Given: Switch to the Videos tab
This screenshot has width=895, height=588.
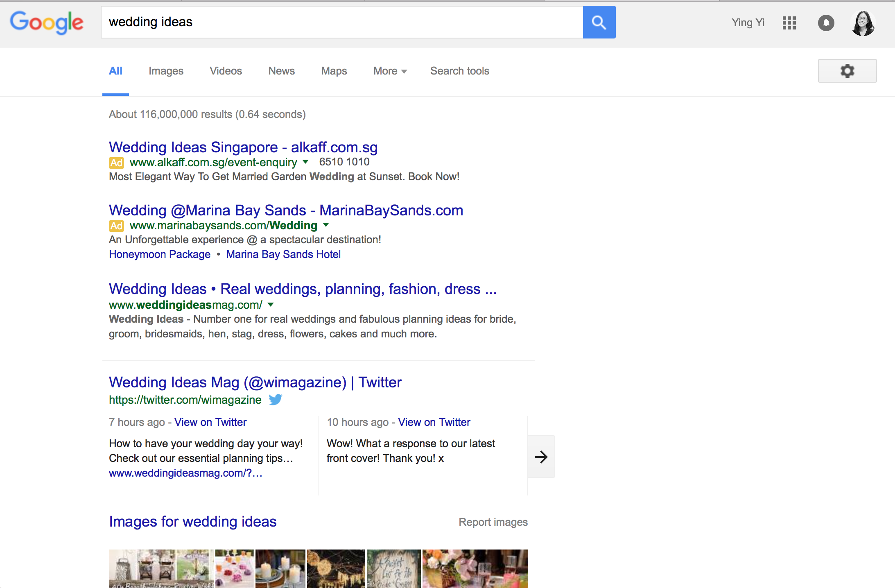Looking at the screenshot, I should tap(226, 71).
